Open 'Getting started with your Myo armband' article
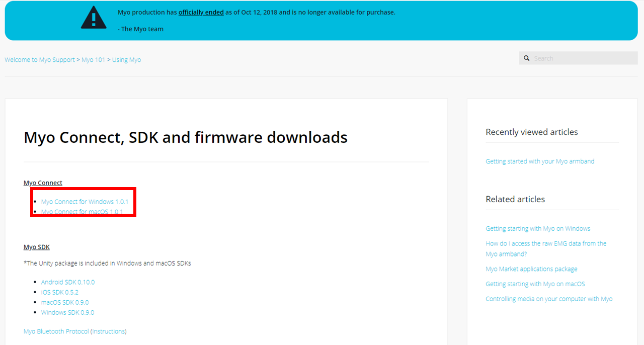Screen dimensions: 644x345 pyautogui.click(x=540, y=161)
